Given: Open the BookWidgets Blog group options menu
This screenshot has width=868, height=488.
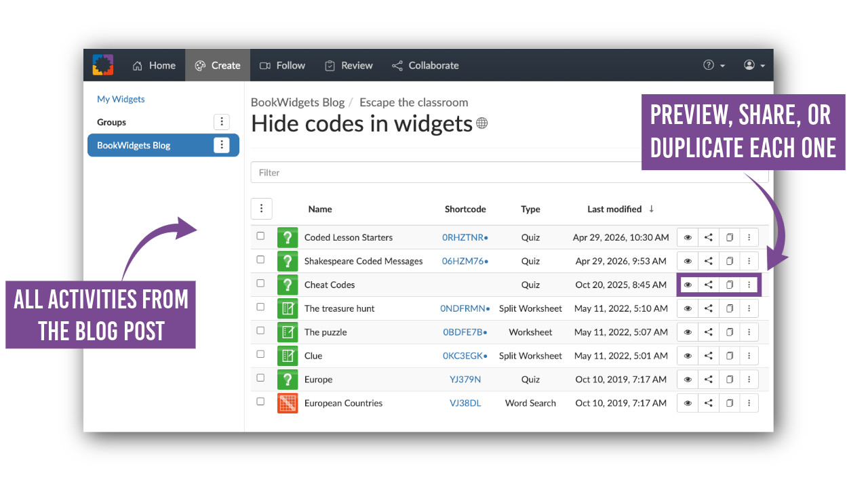Looking at the screenshot, I should tap(222, 145).
